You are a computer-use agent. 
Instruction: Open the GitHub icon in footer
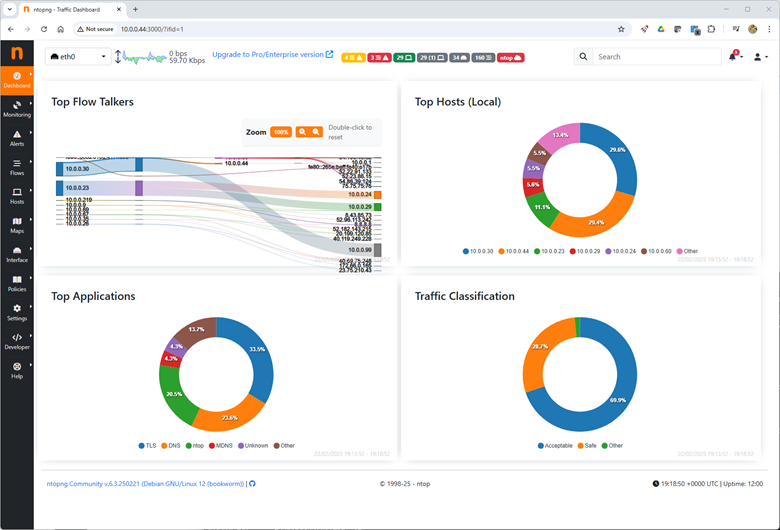[x=252, y=484]
